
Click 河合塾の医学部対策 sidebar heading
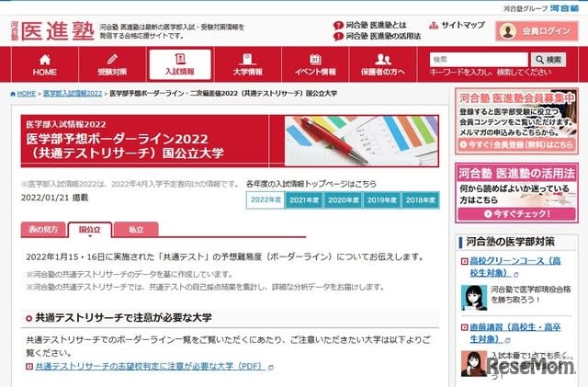[510, 242]
